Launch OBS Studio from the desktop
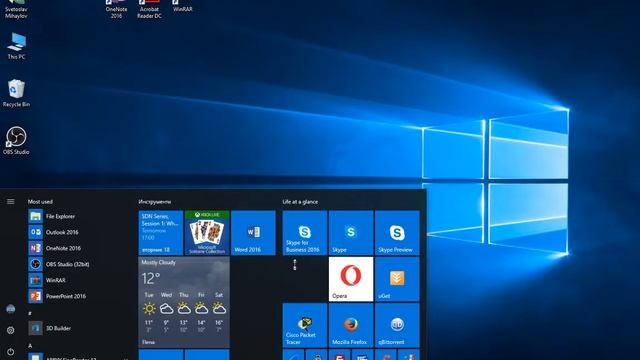This screenshot has height=360, width=640. click(16, 140)
